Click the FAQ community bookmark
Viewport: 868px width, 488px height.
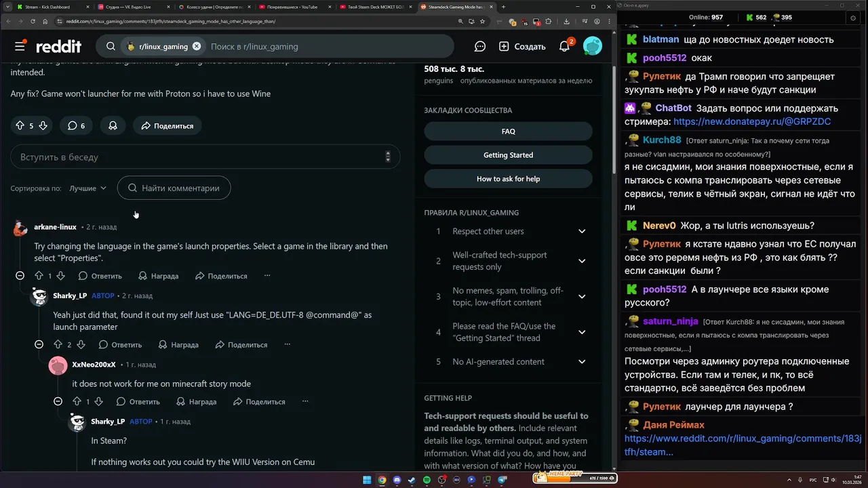pos(508,131)
